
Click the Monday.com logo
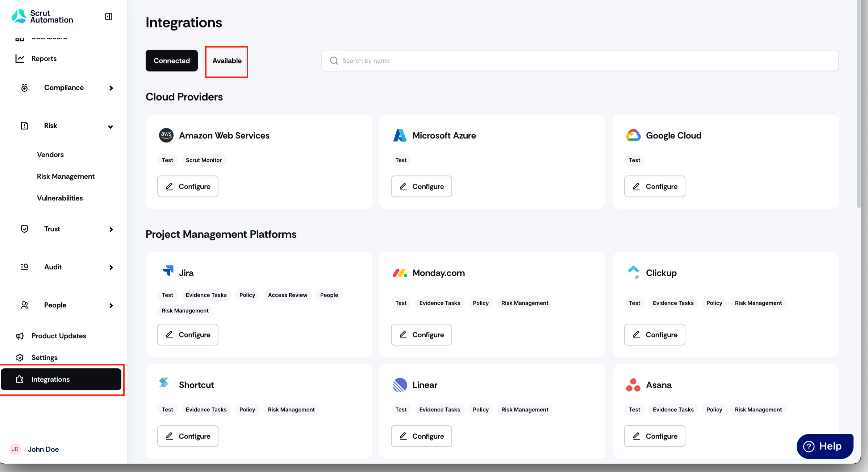pos(400,273)
